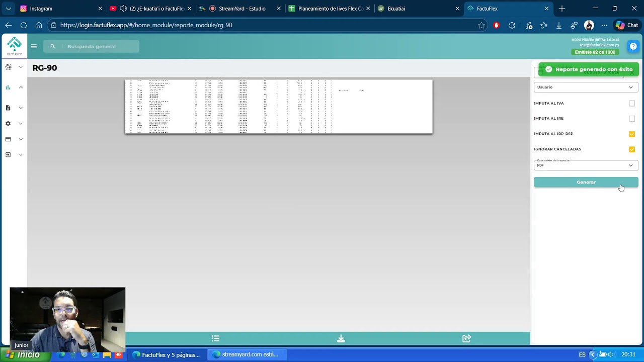644x362 pixels.
Task: Click the share icon in bottom bar
Action: point(466,338)
